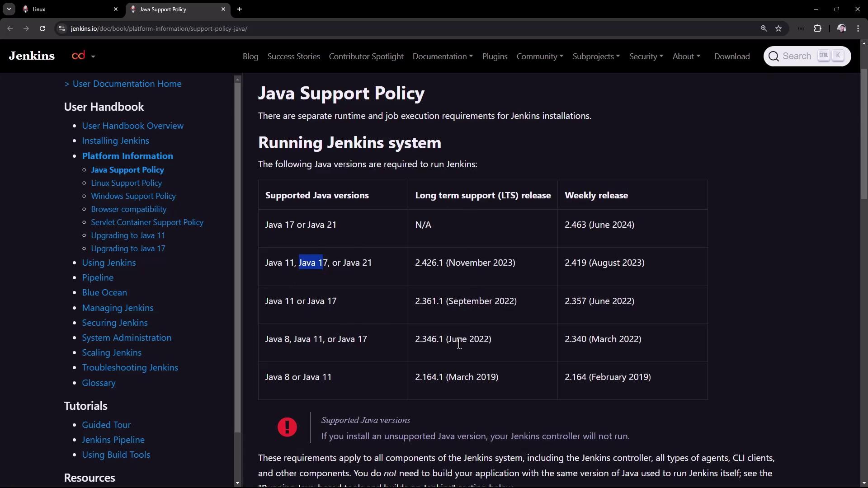The width and height of the screenshot is (868, 488).
Task: Open Linux Support Policy sidebar link
Action: [126, 183]
